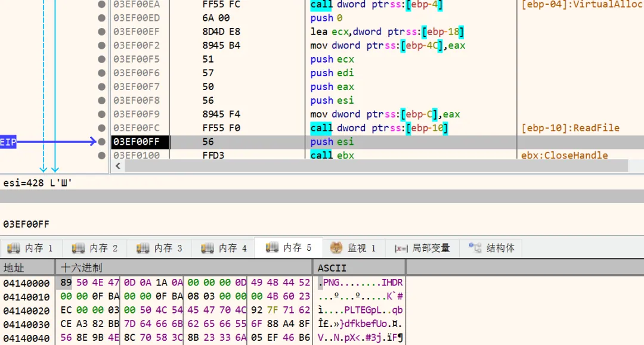The height and width of the screenshot is (345, 644).
Task: Open the 局部变量 local variables tab
Action: coord(422,248)
